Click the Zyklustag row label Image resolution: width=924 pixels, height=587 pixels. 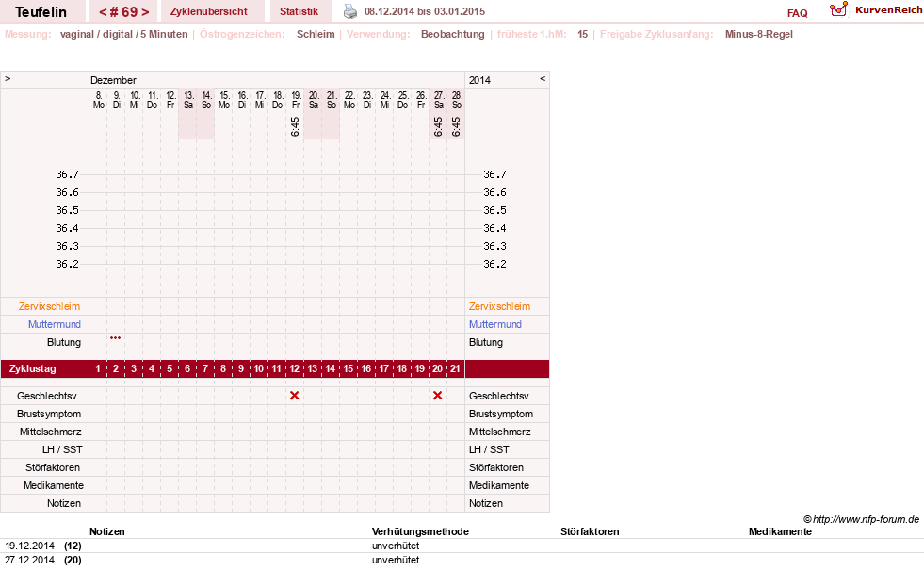pos(33,369)
